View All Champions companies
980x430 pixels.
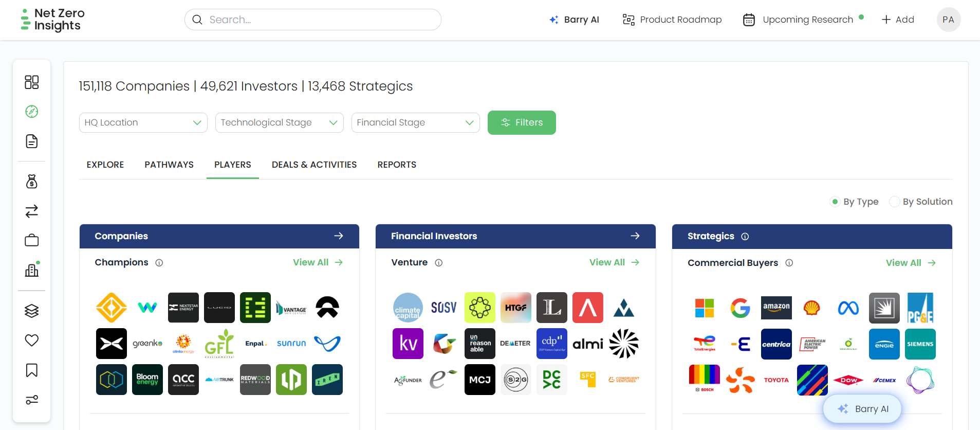[318, 262]
